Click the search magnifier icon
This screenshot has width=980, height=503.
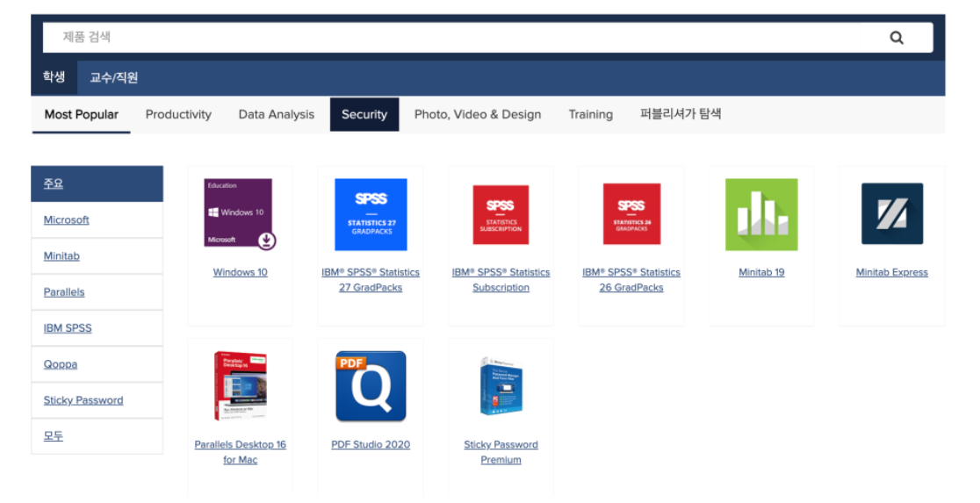point(897,38)
